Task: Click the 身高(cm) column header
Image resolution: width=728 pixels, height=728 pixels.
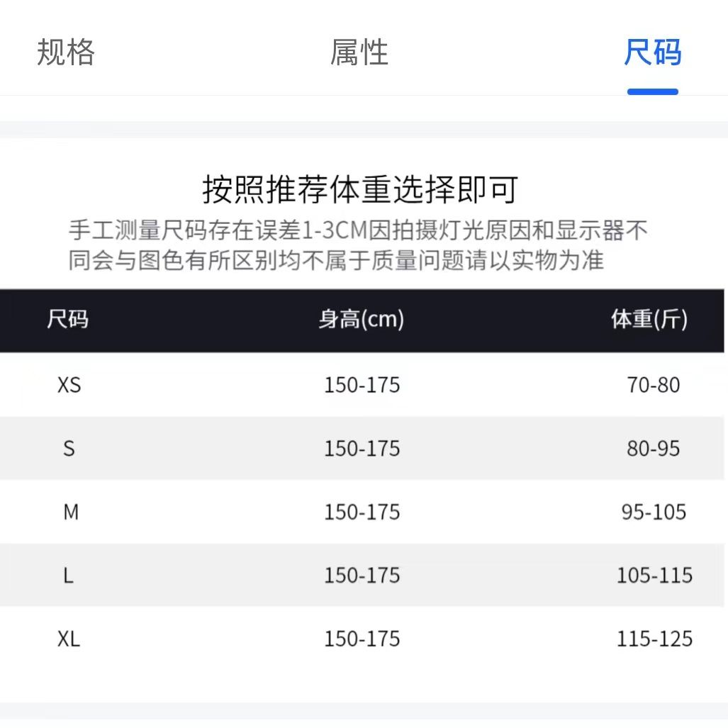Action: coord(362,320)
